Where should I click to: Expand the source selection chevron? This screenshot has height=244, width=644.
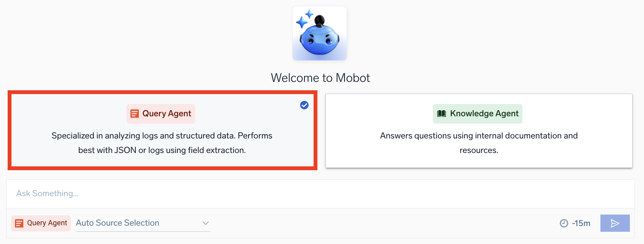[205, 223]
